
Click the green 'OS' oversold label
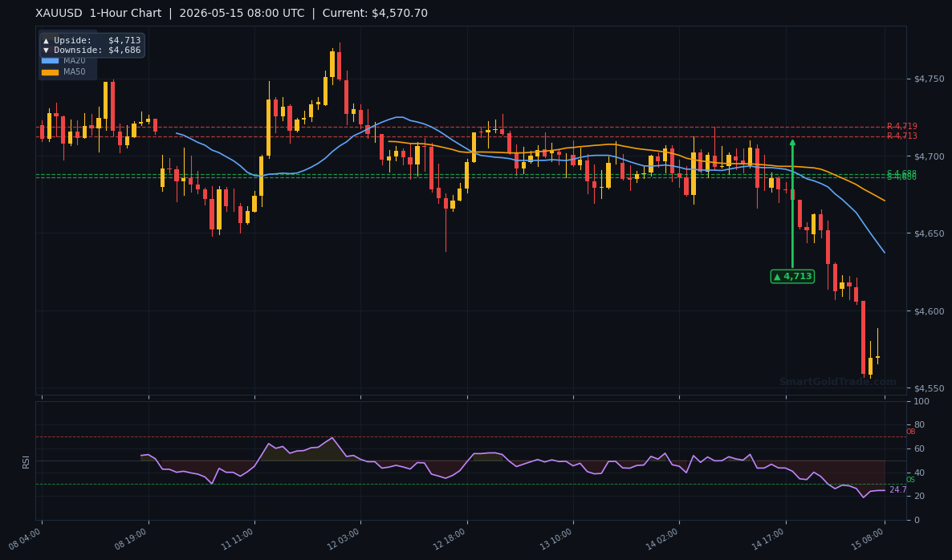pos(910,480)
